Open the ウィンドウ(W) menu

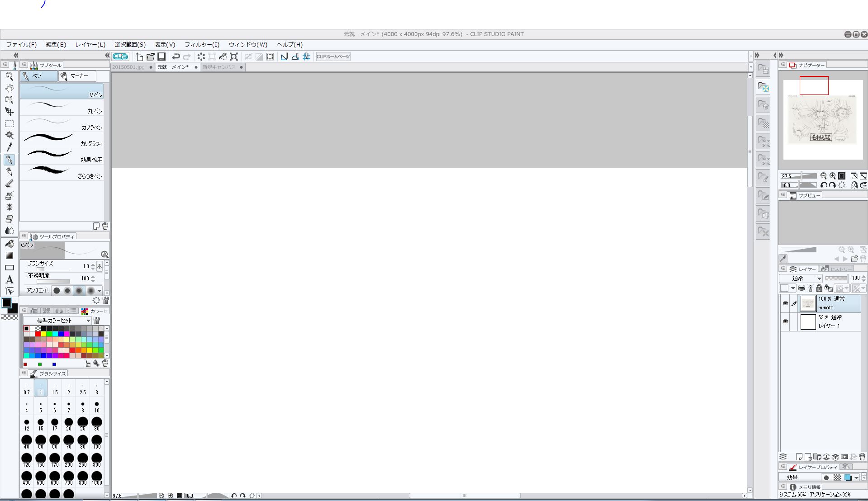tap(248, 45)
